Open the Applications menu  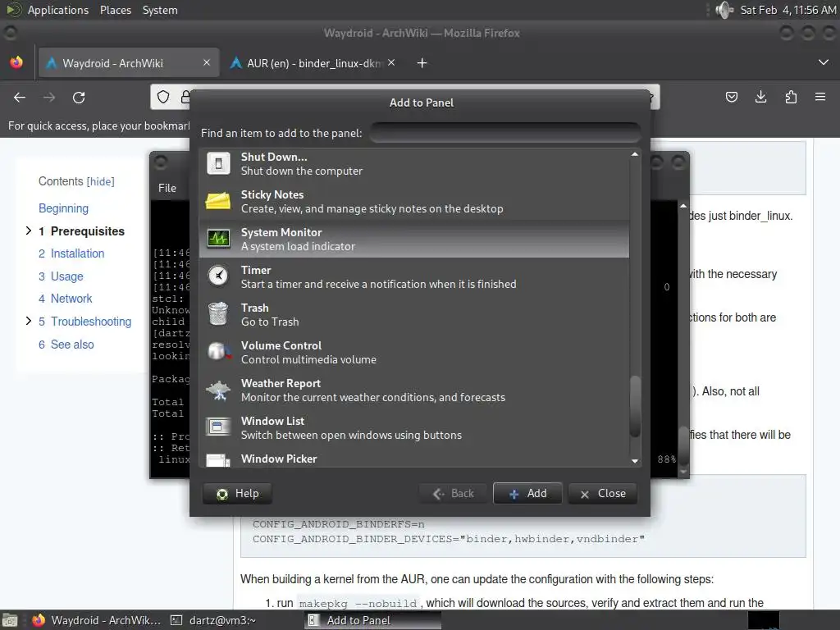click(x=58, y=10)
